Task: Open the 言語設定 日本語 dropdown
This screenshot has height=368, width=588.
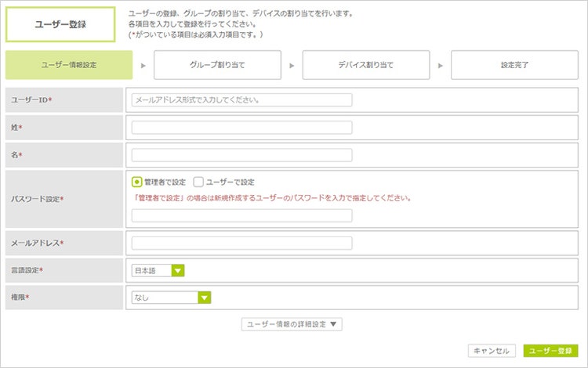Action: coord(158,270)
